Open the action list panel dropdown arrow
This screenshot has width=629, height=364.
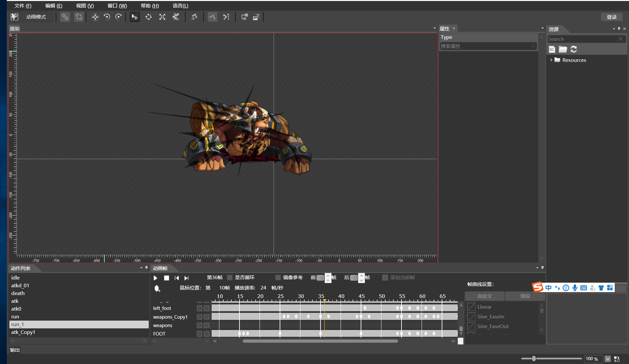tap(141, 268)
